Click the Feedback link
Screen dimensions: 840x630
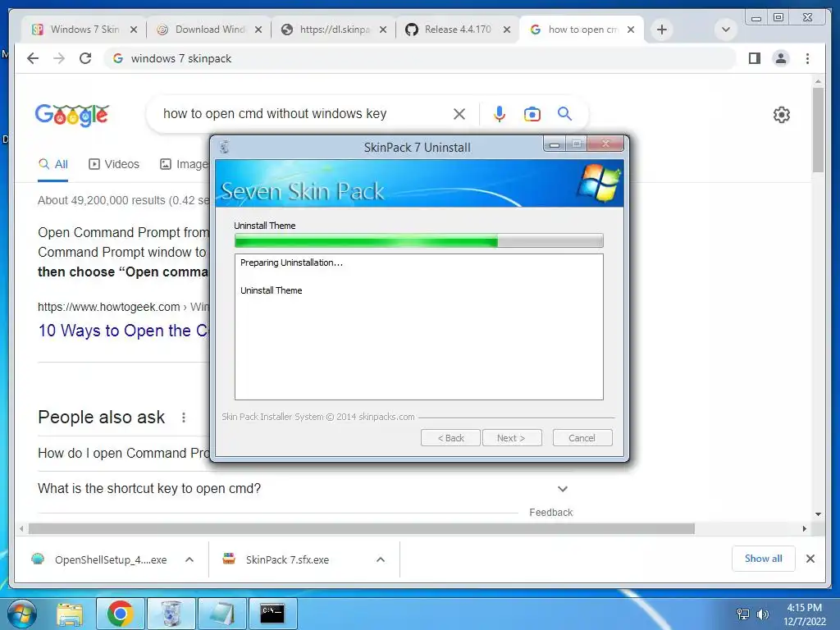coord(550,513)
